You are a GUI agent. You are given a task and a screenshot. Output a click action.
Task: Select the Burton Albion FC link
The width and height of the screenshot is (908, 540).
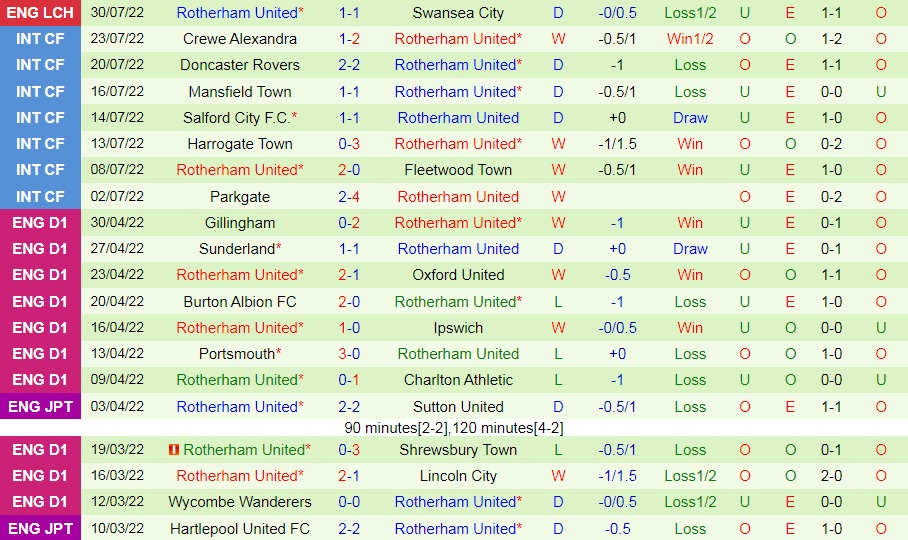coord(240,301)
